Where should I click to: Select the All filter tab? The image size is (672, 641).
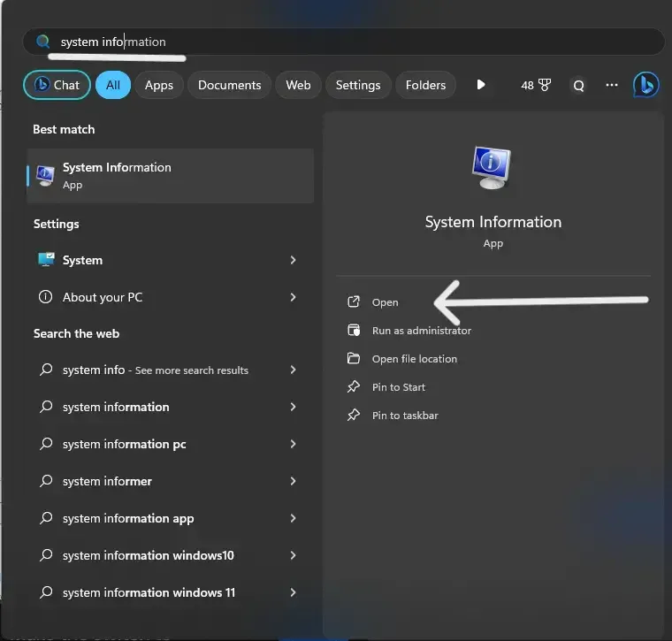point(113,85)
